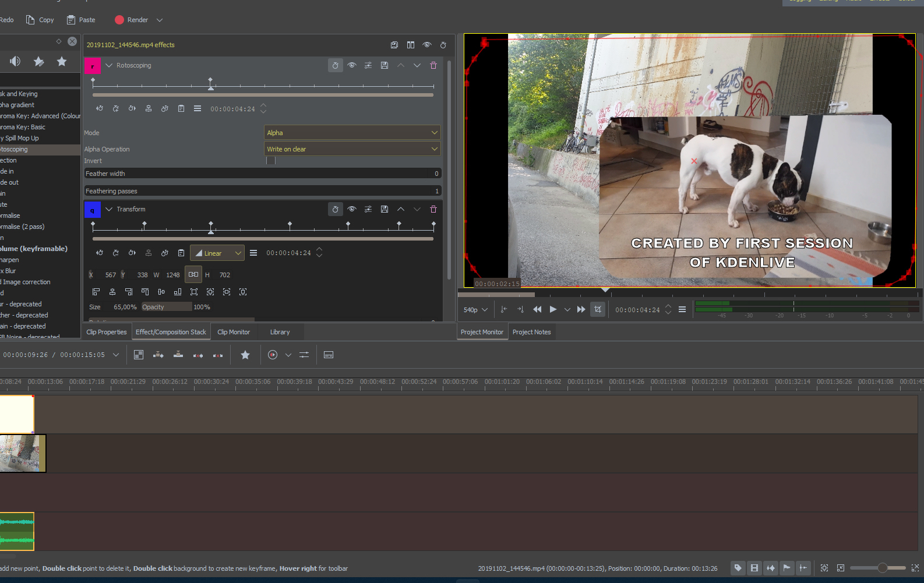Screen dimensions: 924x583
Task: Click the Paste button
Action: pos(81,20)
